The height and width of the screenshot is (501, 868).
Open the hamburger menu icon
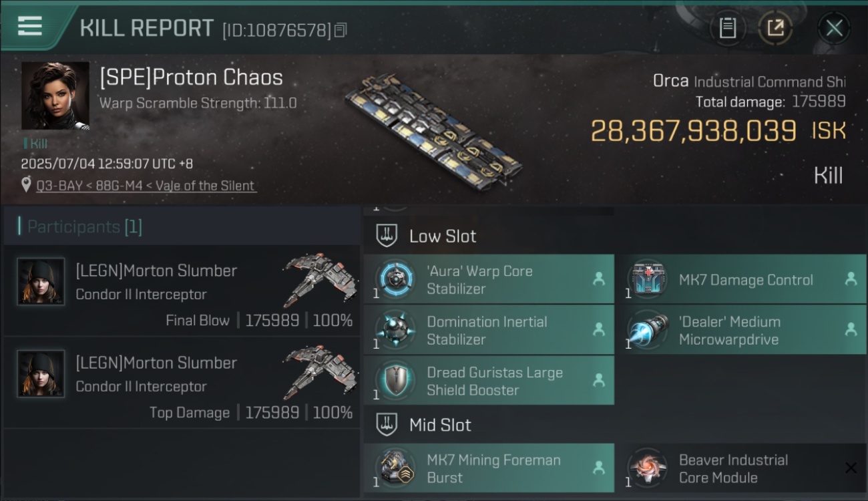click(30, 27)
